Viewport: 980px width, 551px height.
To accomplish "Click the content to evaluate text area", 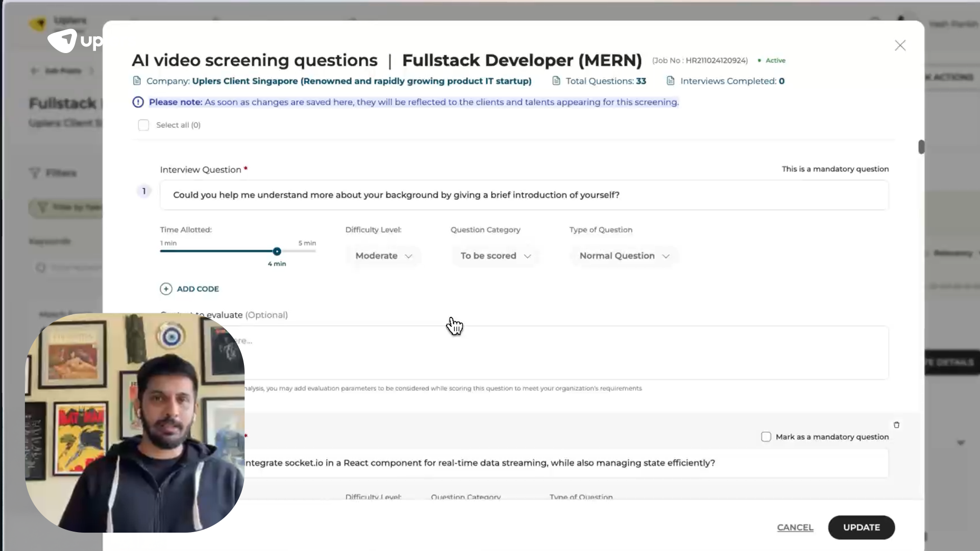I will tap(524, 353).
